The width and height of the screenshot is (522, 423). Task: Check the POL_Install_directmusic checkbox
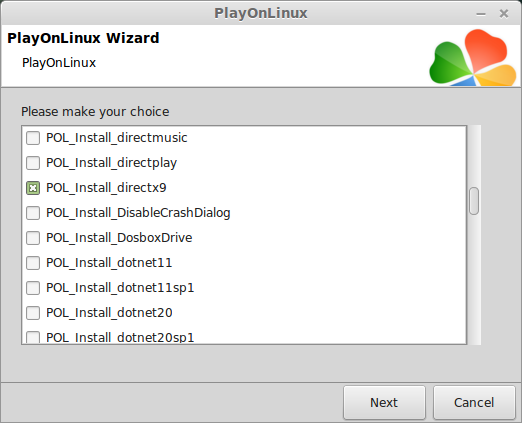(33, 138)
